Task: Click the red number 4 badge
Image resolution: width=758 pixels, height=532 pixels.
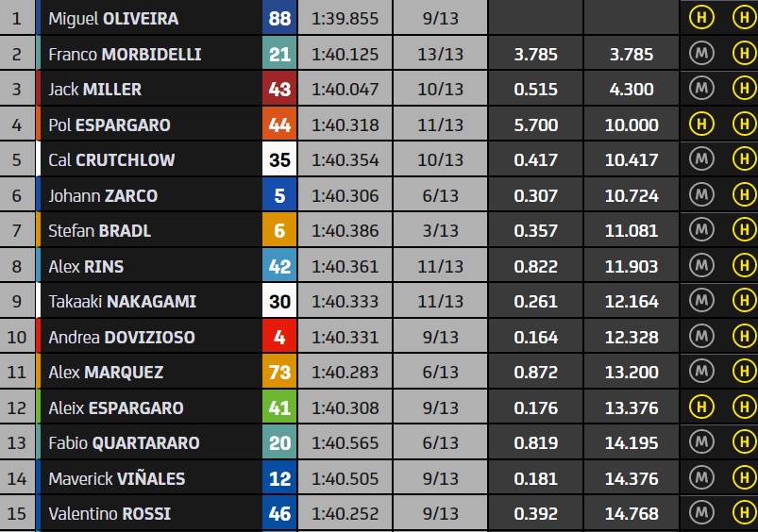Action: point(279,337)
